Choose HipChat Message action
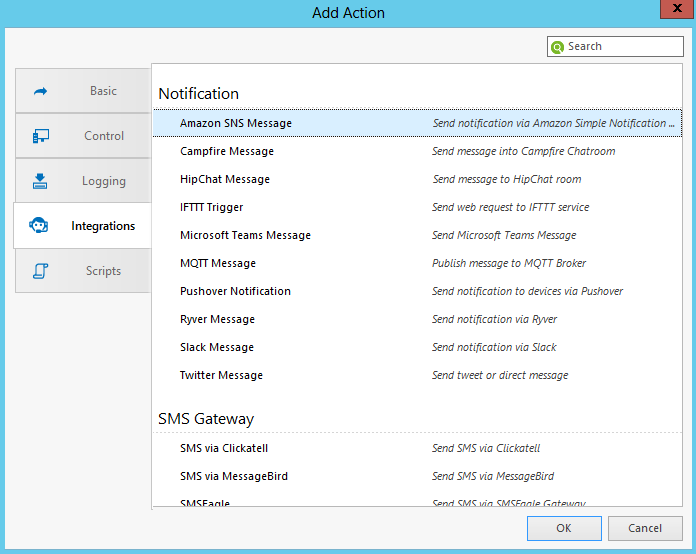Image resolution: width=696 pixels, height=554 pixels. coord(417,179)
